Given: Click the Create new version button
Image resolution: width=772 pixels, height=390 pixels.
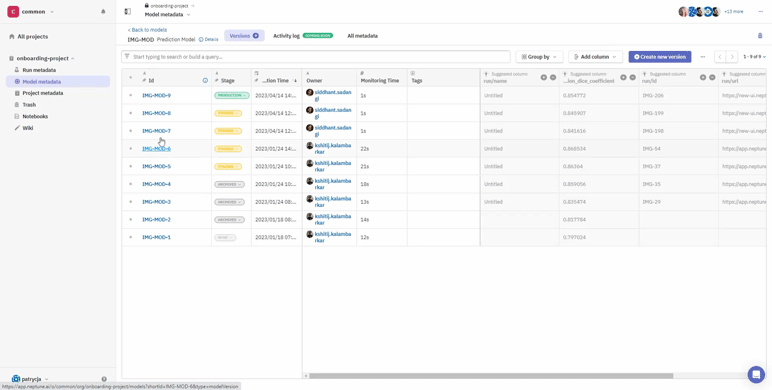Looking at the screenshot, I should [660, 57].
